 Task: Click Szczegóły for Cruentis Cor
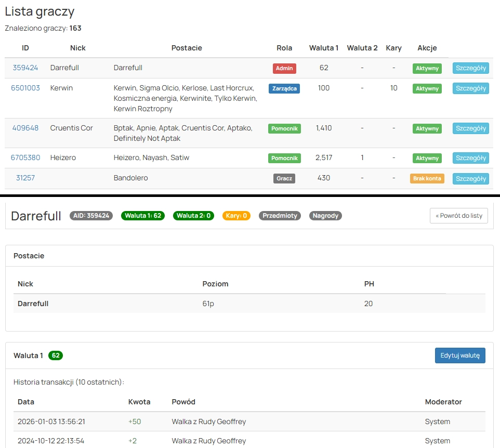tap(470, 128)
